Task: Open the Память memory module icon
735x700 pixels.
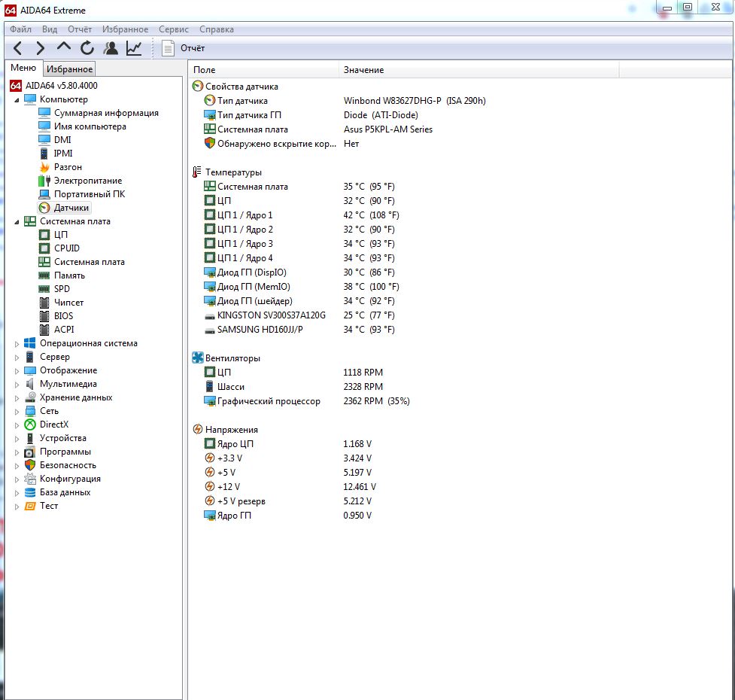Action: [44, 275]
